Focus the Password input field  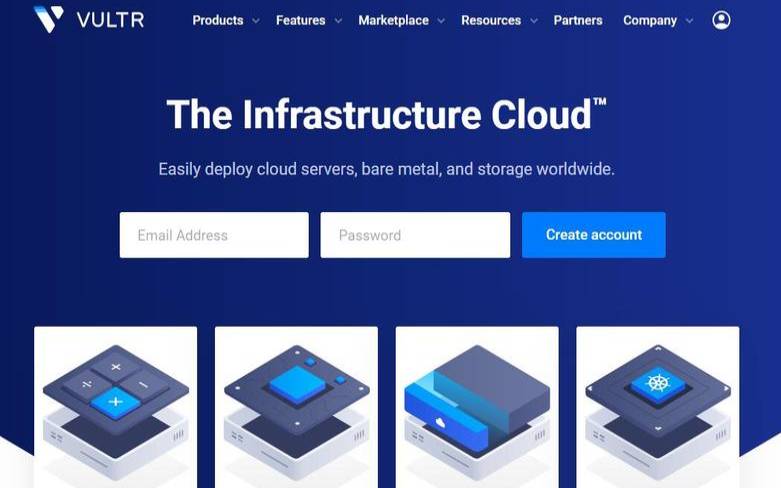[x=415, y=235]
